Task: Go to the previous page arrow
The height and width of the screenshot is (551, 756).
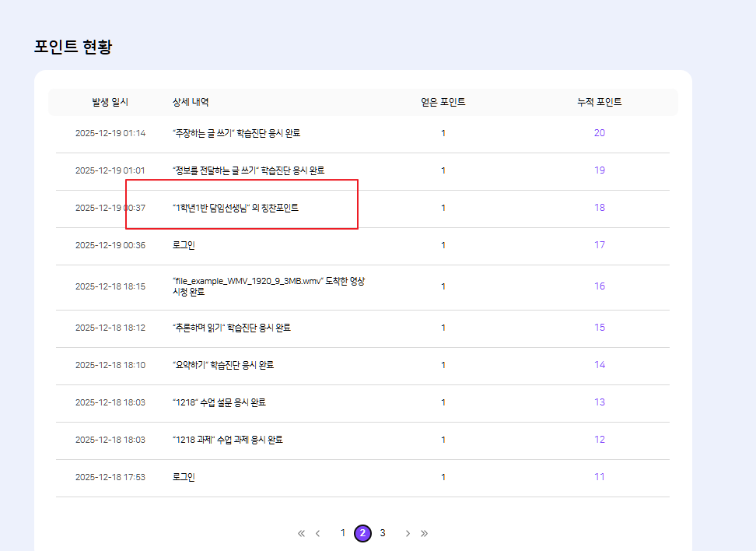Action: (318, 533)
